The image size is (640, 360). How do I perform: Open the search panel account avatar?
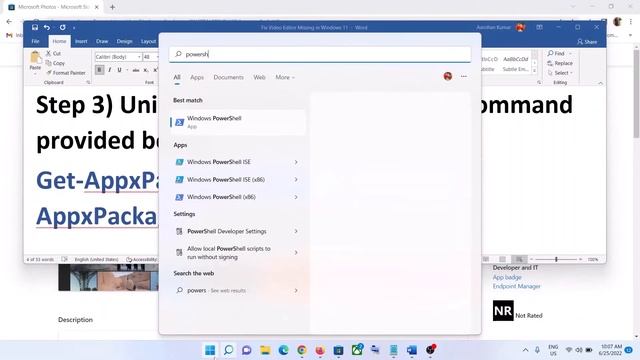[x=448, y=76]
